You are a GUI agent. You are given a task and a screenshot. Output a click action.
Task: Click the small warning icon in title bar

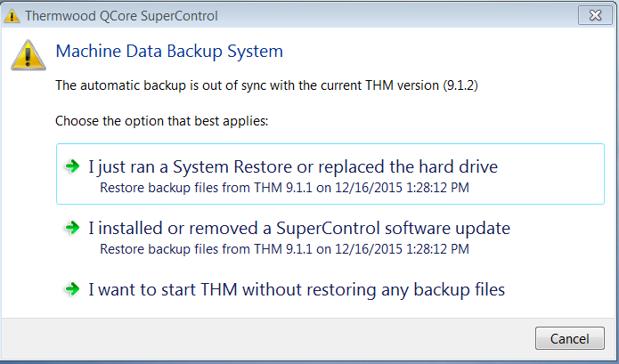click(12, 16)
